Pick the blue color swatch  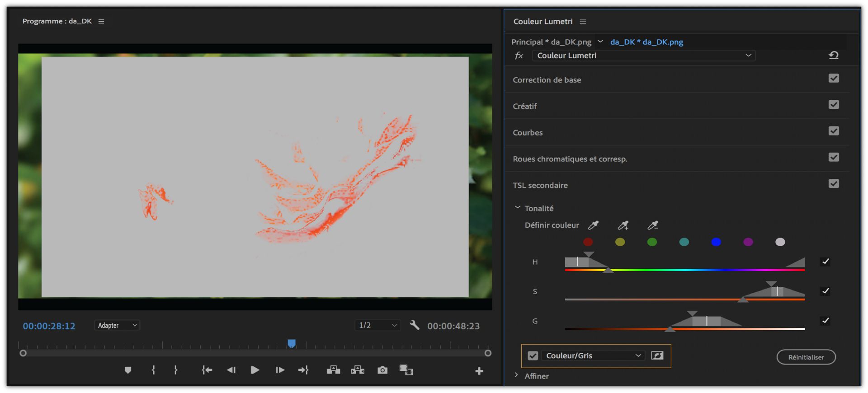(x=716, y=242)
